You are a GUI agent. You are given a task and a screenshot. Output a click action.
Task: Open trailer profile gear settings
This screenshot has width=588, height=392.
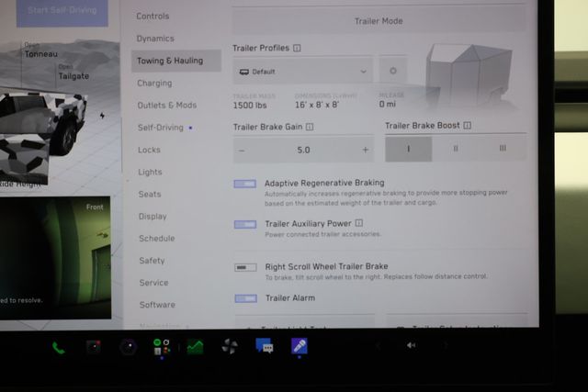(x=392, y=71)
